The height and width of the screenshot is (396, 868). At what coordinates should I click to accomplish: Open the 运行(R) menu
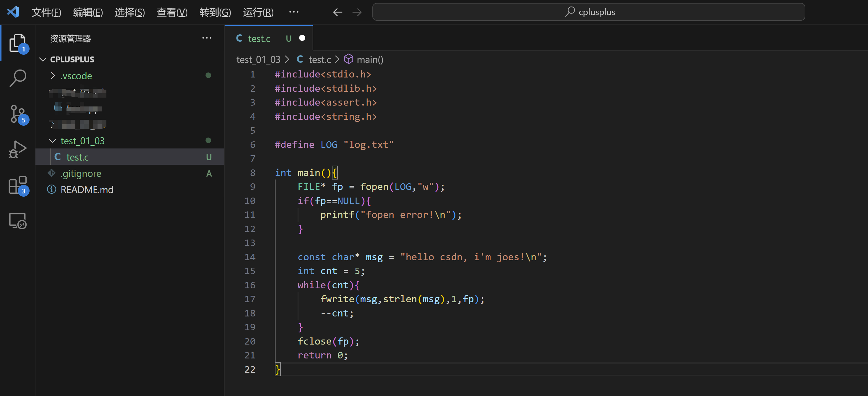click(x=258, y=12)
